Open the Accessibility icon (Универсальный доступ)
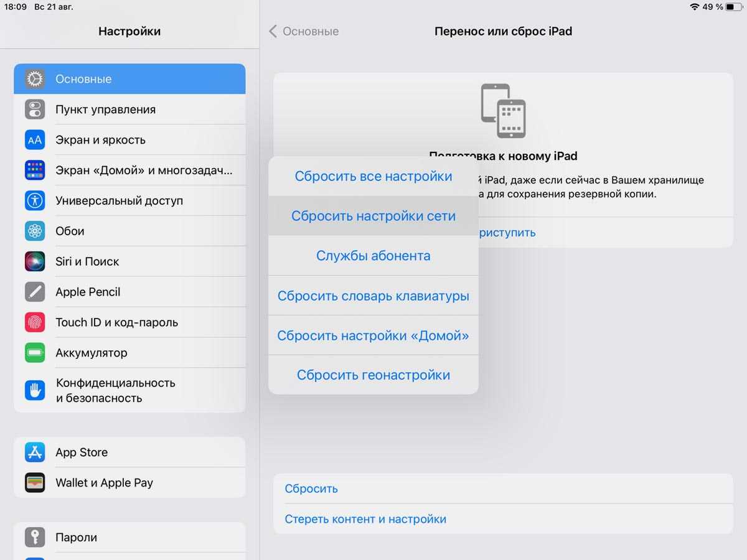This screenshot has height=560, width=747. coord(35,200)
